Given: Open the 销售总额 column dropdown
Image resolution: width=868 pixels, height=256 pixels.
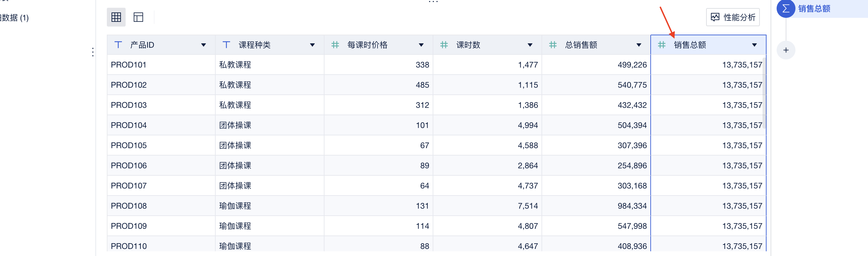Looking at the screenshot, I should (x=754, y=45).
